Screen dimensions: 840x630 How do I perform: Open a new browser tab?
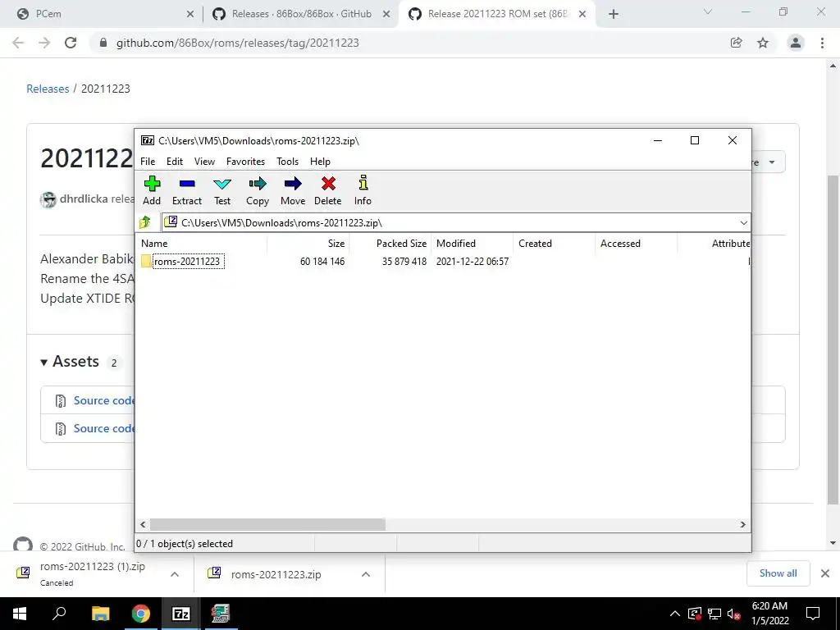[614, 15]
